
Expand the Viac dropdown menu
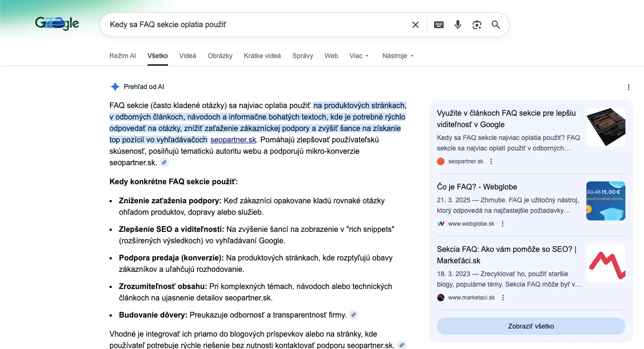359,56
